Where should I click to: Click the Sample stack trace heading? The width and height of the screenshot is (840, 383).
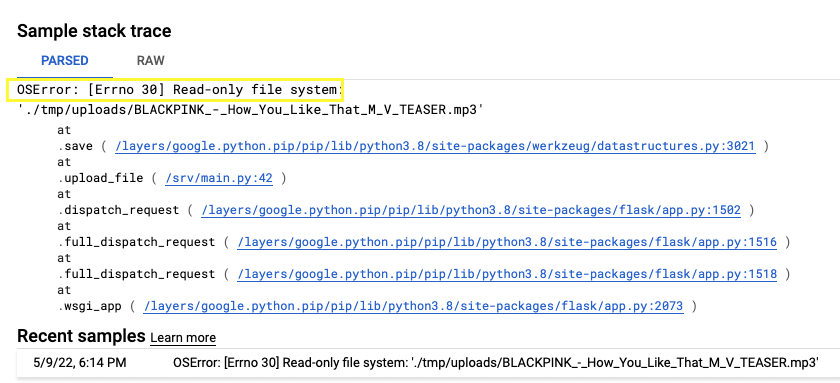tap(94, 31)
